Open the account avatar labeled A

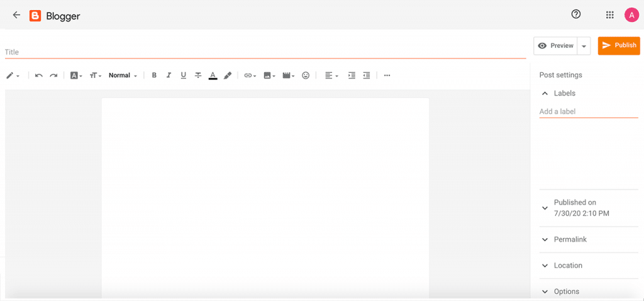click(x=631, y=15)
